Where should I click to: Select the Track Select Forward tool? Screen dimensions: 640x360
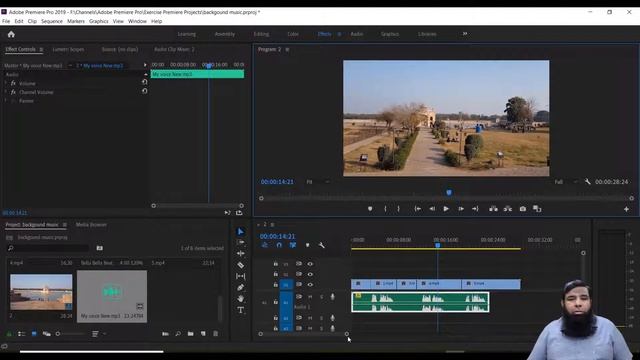tap(240, 242)
